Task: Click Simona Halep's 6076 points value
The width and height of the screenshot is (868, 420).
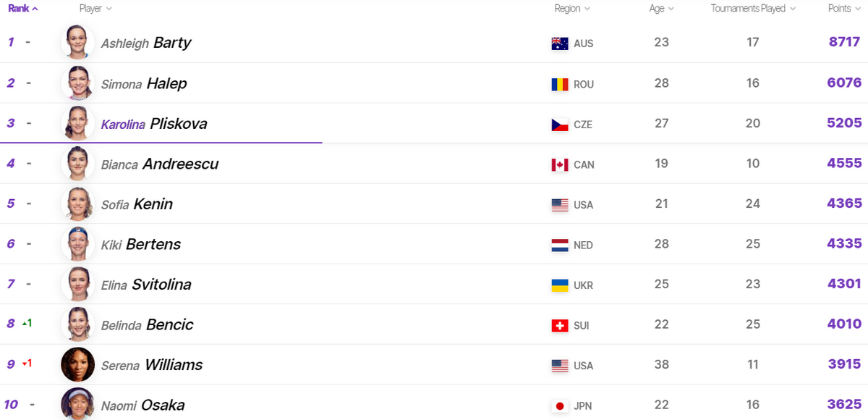Action: pos(844,83)
